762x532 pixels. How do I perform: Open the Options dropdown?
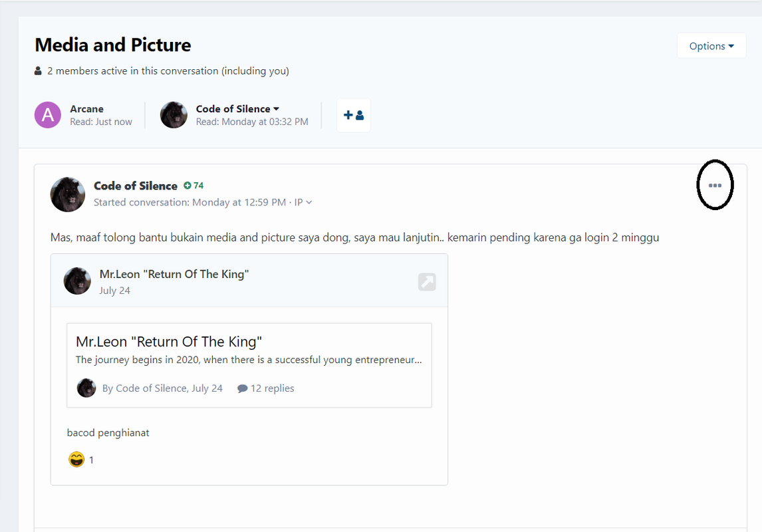[x=711, y=46]
